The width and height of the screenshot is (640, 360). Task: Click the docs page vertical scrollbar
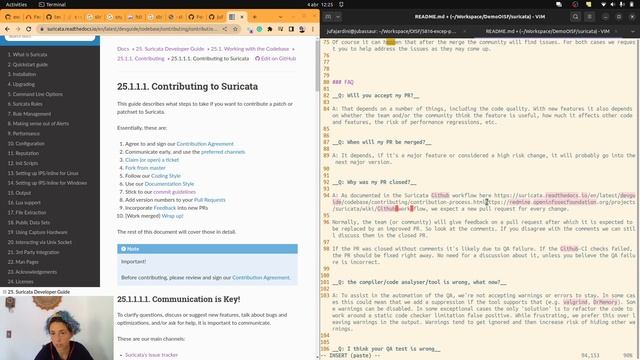click(x=317, y=65)
